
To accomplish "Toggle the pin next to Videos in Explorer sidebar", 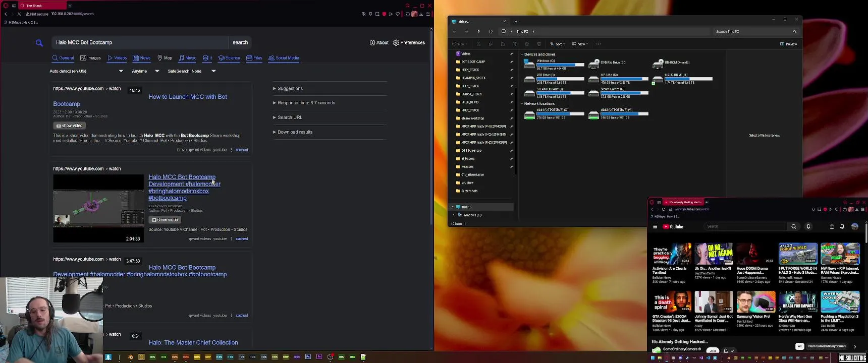I will (x=511, y=54).
